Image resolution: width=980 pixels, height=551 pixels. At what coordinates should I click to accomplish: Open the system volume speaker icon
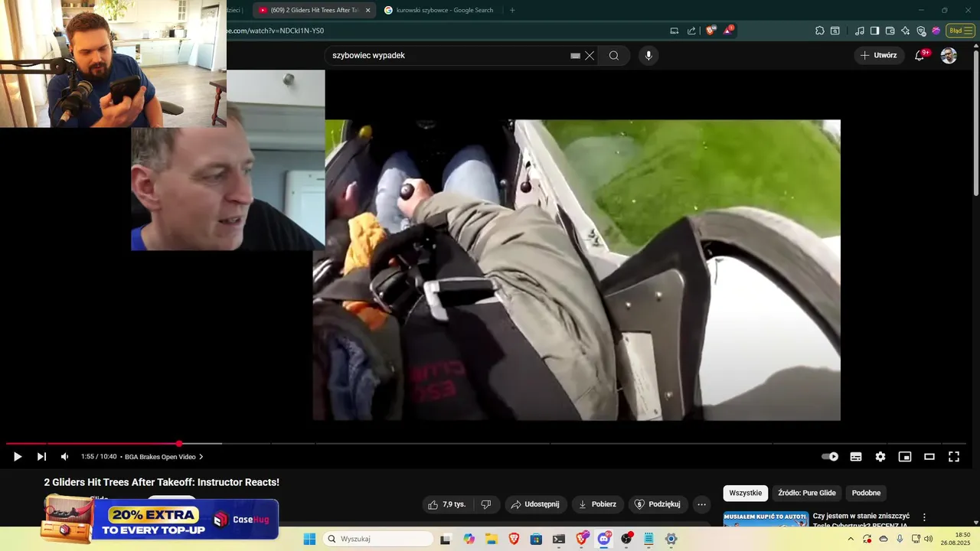click(x=929, y=539)
